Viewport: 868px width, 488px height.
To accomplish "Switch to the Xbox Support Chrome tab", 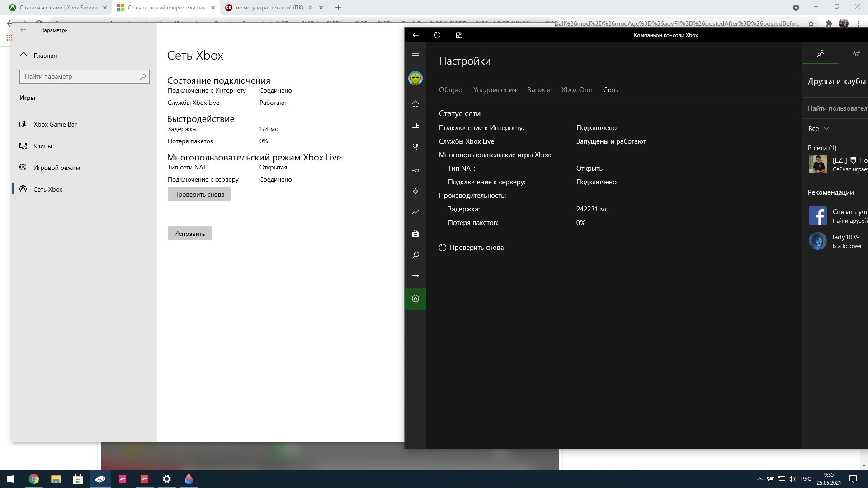I will [x=58, y=8].
